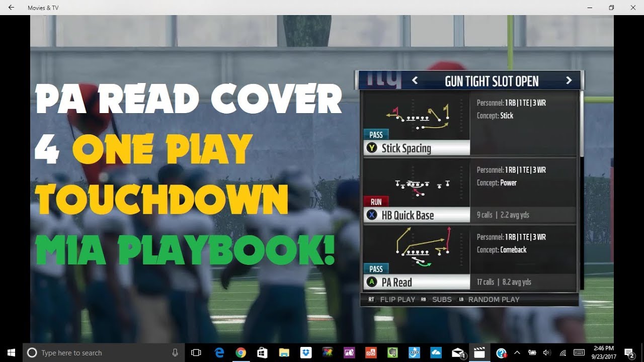The image size is (644, 362).
Task: Show hidden system tray icons
Action: pyautogui.click(x=517, y=352)
